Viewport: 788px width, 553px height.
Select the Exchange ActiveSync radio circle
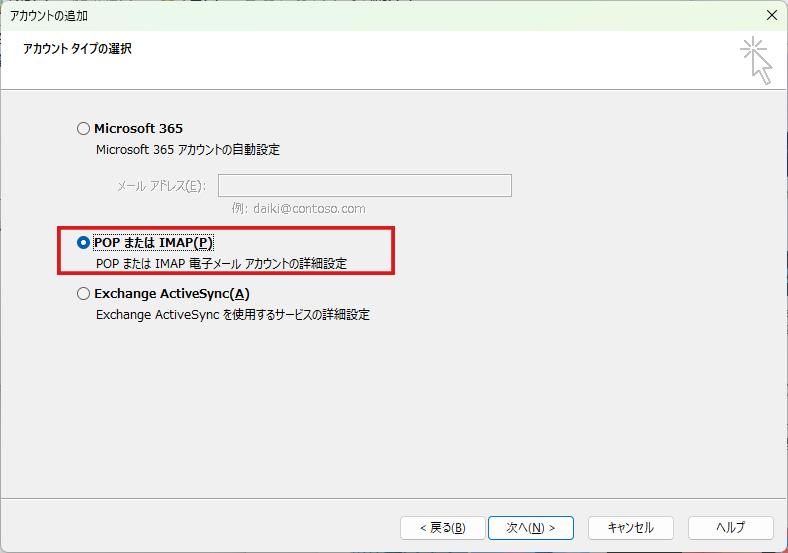point(83,294)
